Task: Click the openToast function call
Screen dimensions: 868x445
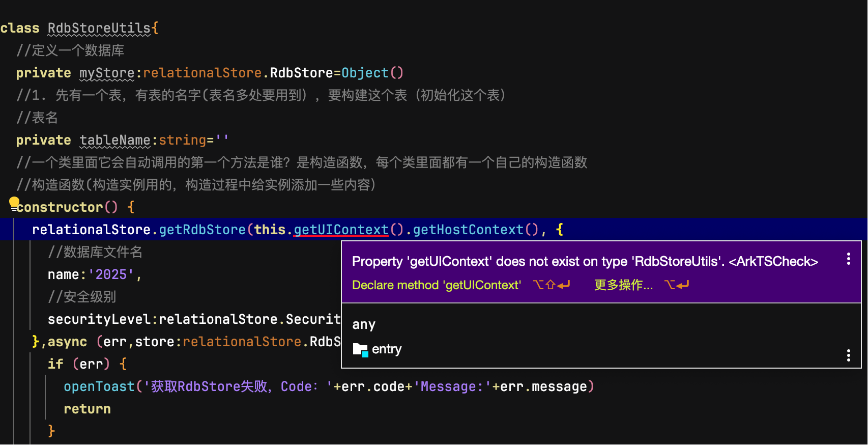Action: click(x=99, y=386)
